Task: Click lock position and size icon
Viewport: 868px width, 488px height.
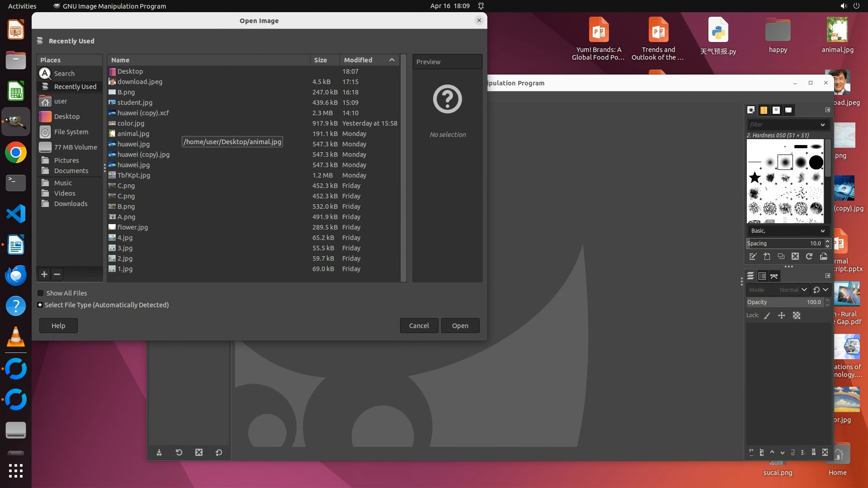Action: pos(782,316)
